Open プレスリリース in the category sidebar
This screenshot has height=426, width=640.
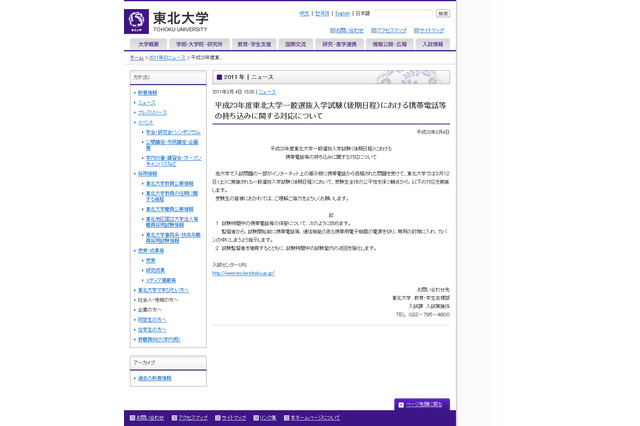(152, 113)
